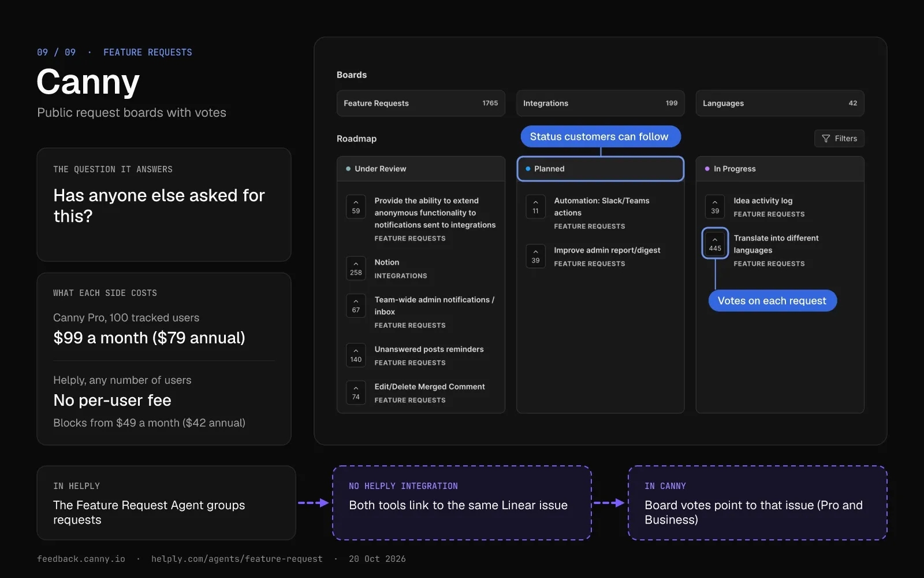The width and height of the screenshot is (924, 578).
Task: Upvote Team-wide admin notifications request
Action: click(x=356, y=306)
